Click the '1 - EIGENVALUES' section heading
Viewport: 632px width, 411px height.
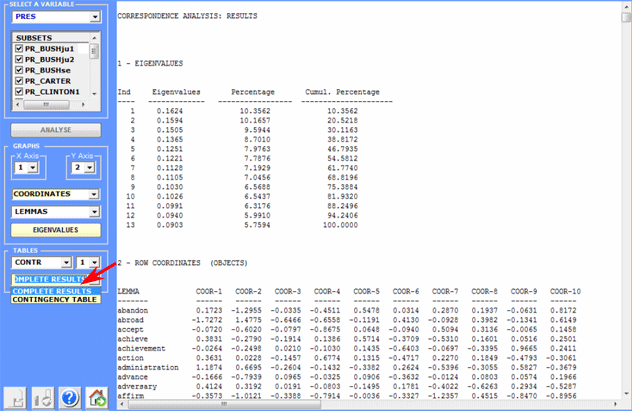pyautogui.click(x=150, y=64)
